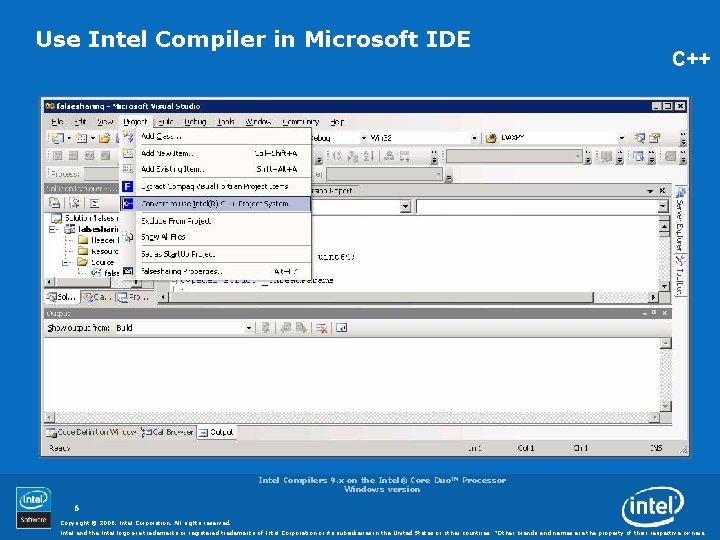Open the New Project icon dropdown arrow
Image resolution: width=720 pixels, height=540 pixels.
tap(69, 138)
